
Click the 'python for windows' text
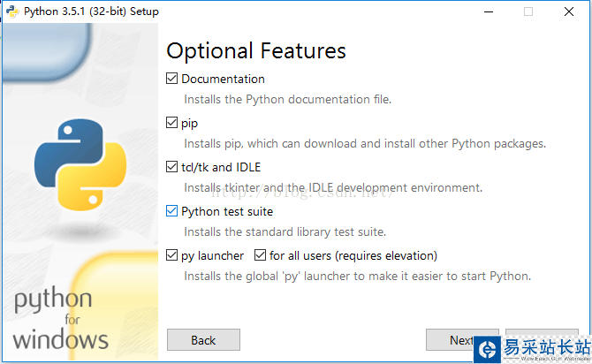[61, 319]
